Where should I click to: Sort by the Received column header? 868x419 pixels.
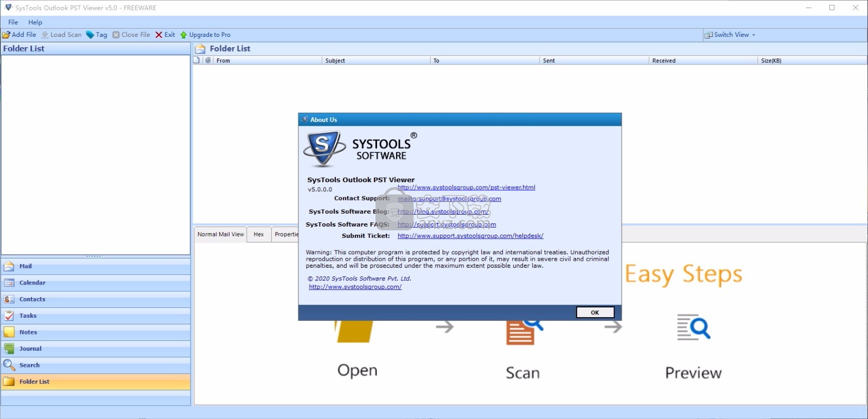703,61
